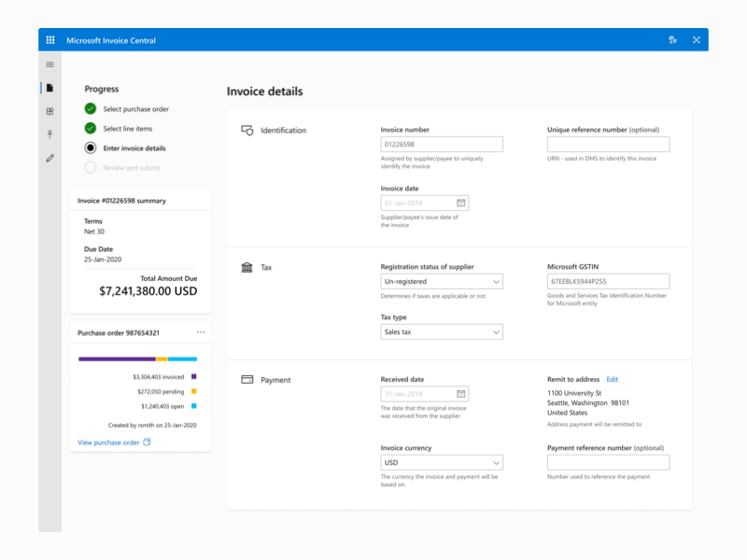
Task: Click the $1,240,403 open label
Action: 162,406
